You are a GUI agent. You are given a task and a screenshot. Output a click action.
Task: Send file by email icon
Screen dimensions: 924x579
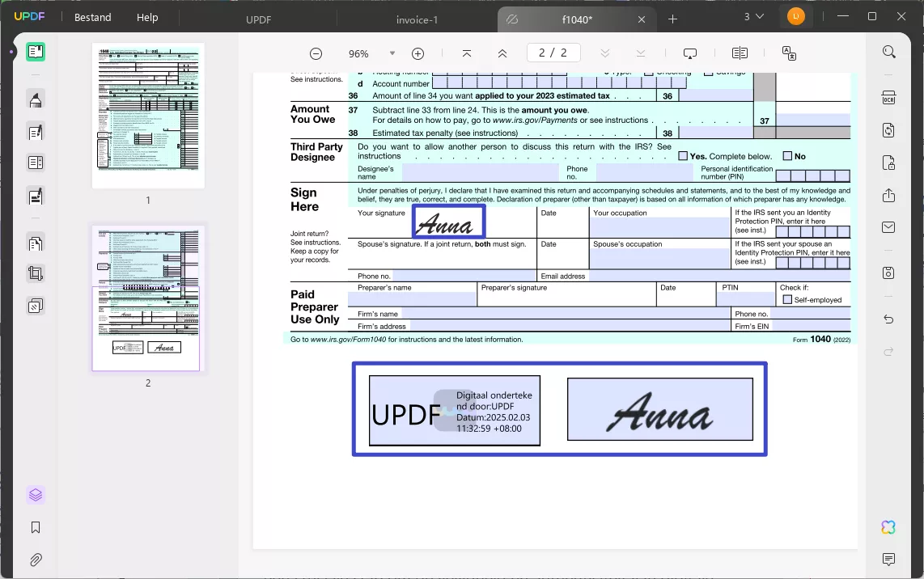[888, 226]
